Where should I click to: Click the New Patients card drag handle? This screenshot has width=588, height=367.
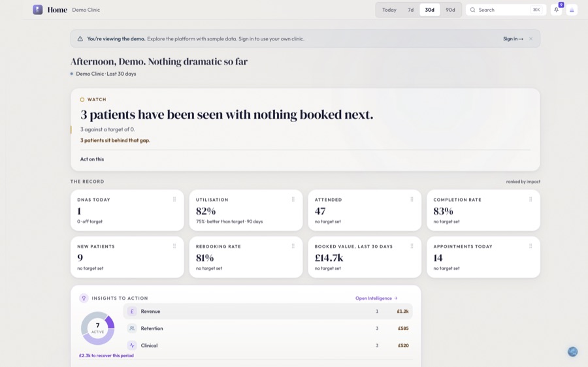click(174, 246)
